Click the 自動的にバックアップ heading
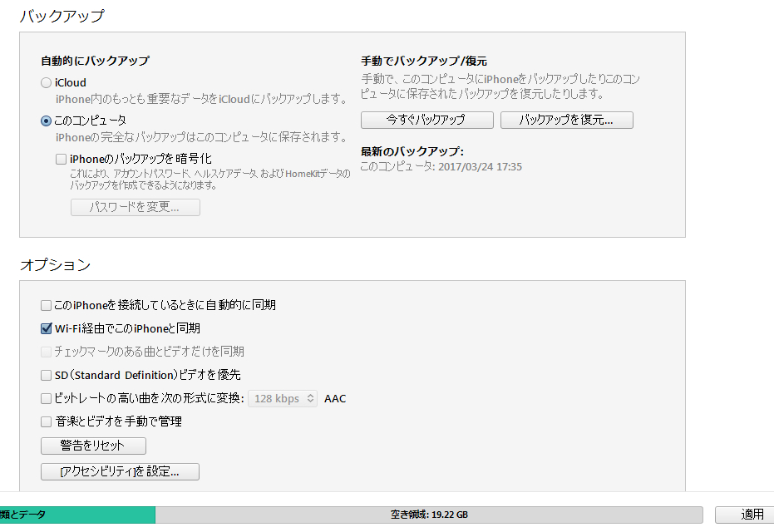774x532 pixels. pos(95,61)
